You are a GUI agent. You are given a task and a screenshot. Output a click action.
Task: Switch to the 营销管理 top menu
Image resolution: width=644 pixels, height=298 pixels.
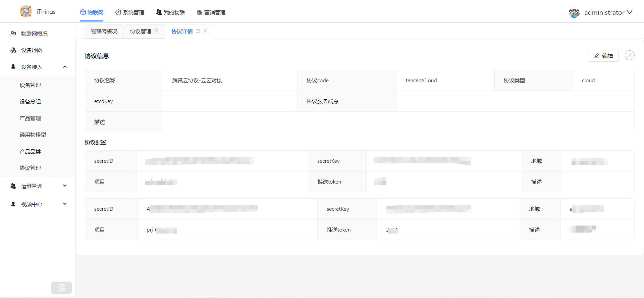pyautogui.click(x=211, y=12)
